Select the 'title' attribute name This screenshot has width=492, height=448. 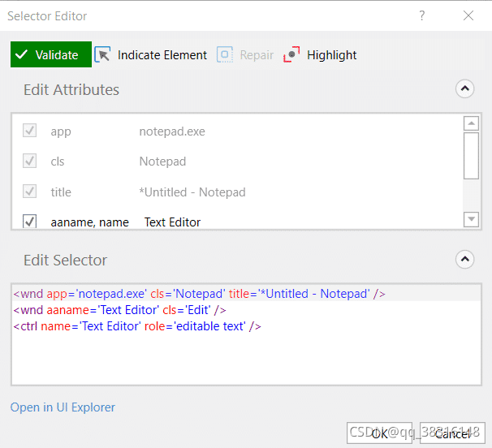[x=61, y=192]
